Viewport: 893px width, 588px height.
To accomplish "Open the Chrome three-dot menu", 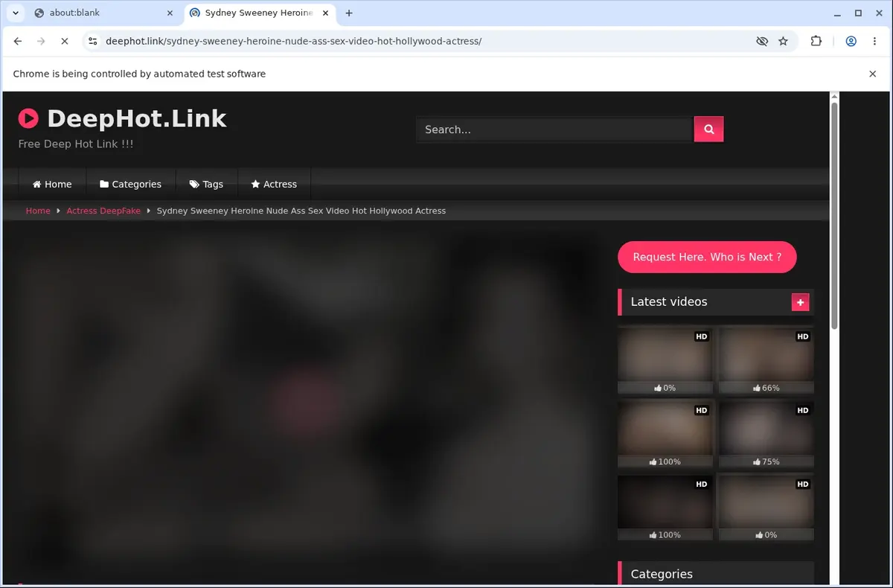I will [874, 41].
